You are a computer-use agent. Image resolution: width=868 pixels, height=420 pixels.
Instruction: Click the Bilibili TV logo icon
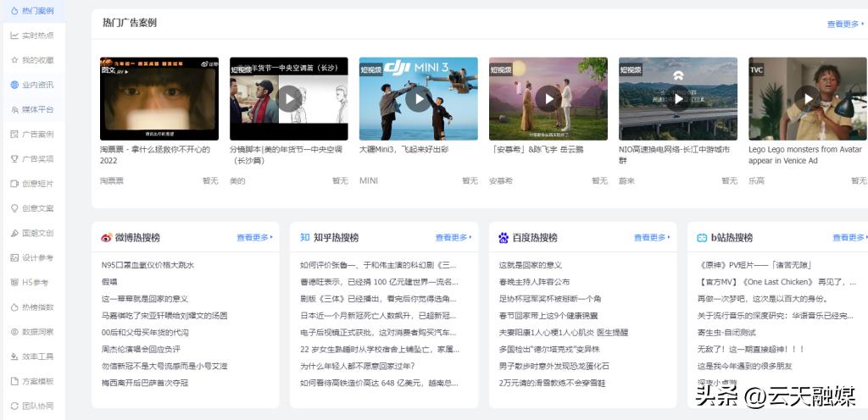click(702, 238)
